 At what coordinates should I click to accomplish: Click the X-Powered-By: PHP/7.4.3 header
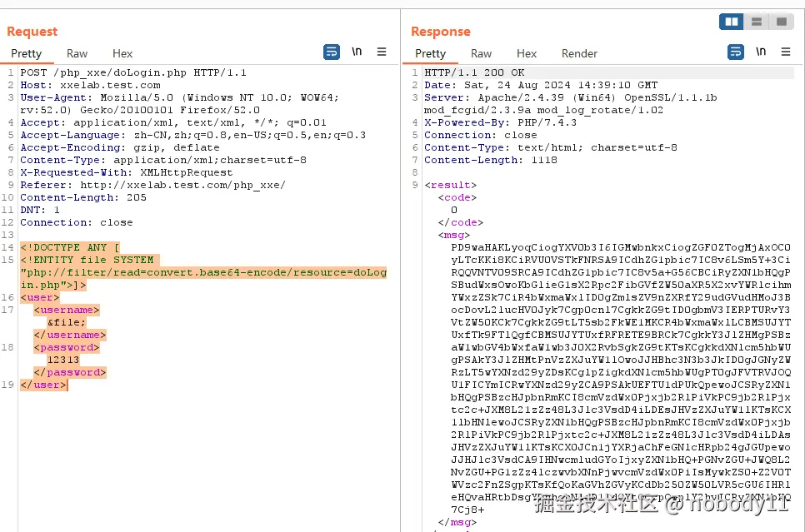click(500, 122)
